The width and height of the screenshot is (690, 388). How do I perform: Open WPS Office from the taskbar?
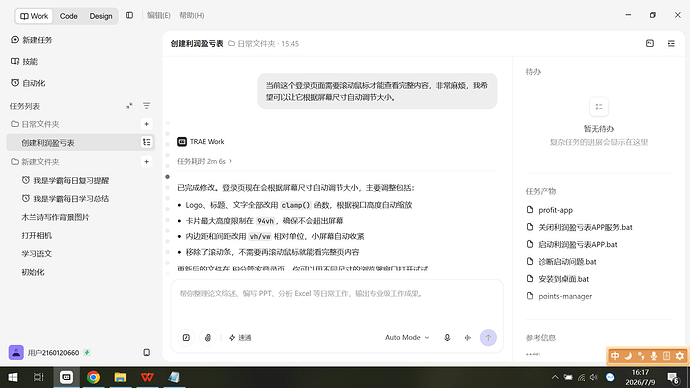coord(147,377)
